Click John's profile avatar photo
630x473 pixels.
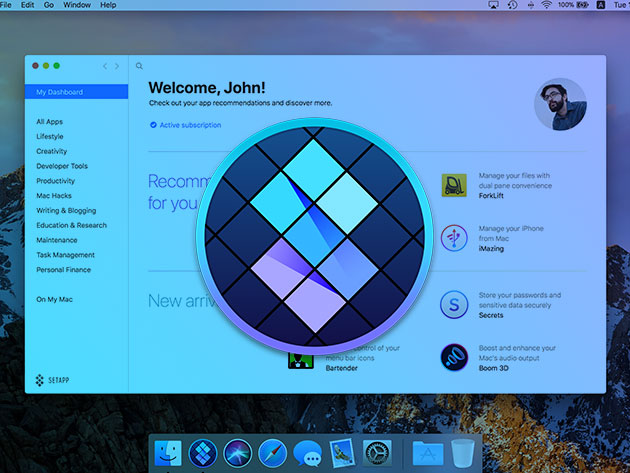(x=560, y=105)
